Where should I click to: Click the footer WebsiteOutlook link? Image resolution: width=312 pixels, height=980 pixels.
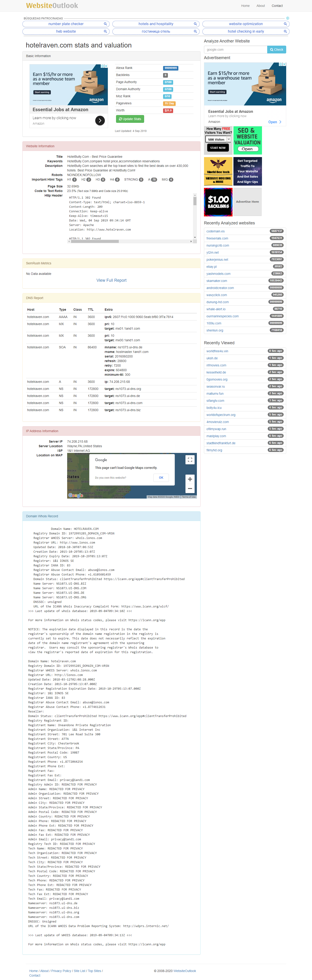(185, 971)
